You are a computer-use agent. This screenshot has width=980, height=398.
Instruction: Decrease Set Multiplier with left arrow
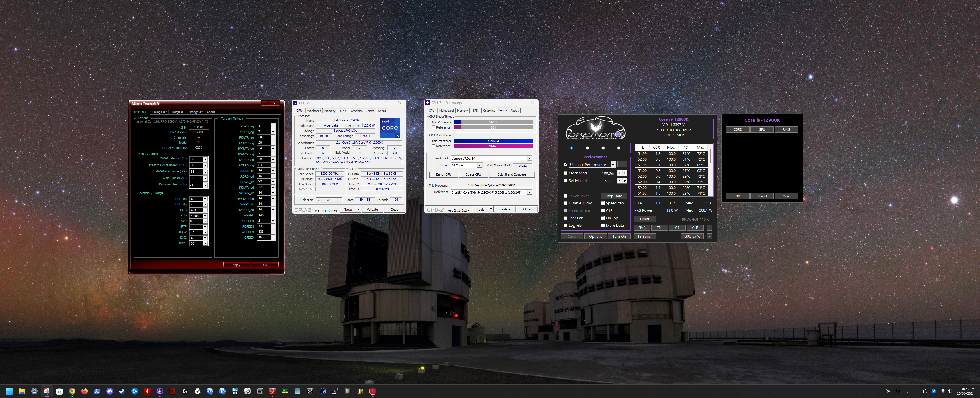[x=619, y=180]
